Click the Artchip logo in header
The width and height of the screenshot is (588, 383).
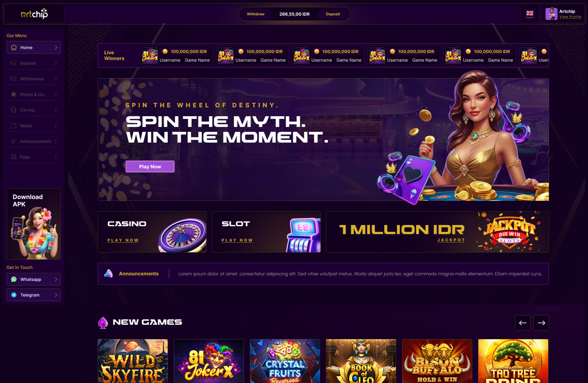click(x=34, y=14)
